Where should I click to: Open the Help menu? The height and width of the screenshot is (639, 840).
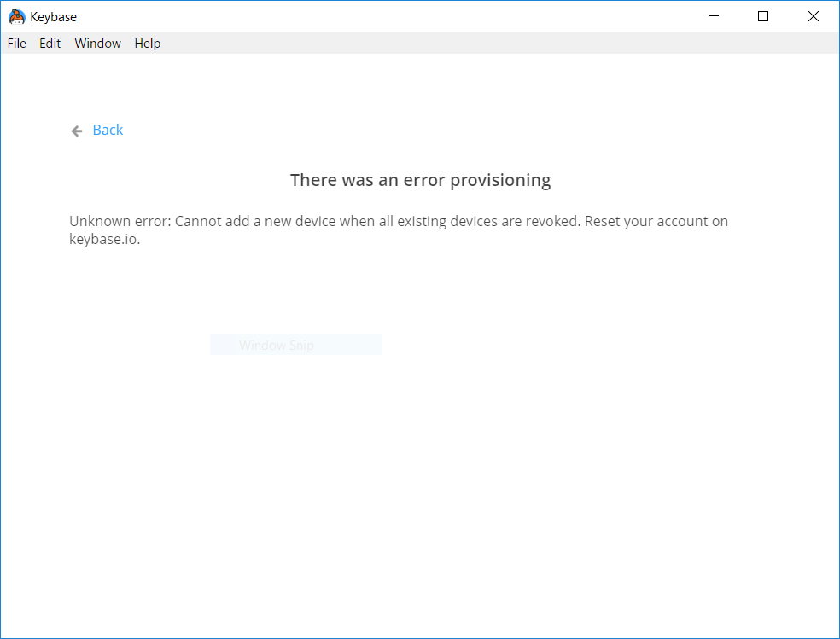pyautogui.click(x=148, y=44)
